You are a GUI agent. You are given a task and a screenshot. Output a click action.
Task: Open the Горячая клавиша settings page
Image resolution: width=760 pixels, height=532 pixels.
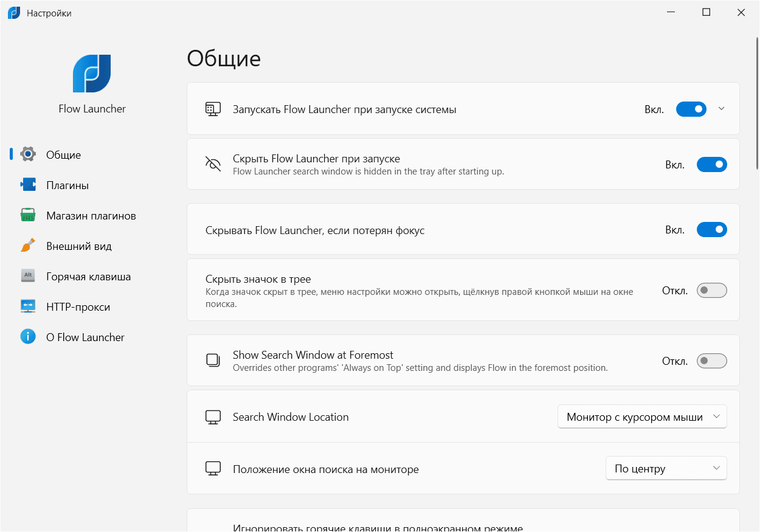pos(88,277)
